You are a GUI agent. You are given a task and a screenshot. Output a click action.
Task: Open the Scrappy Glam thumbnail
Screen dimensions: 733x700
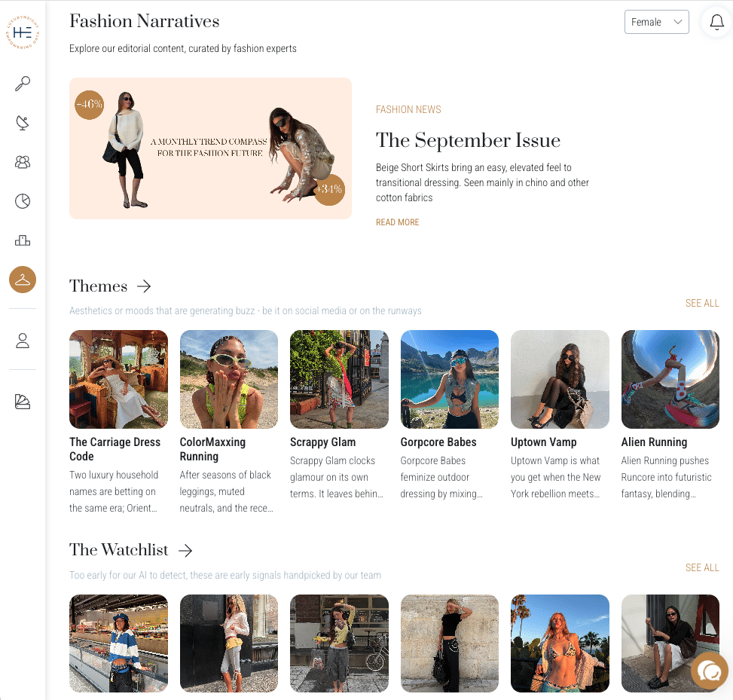(339, 379)
